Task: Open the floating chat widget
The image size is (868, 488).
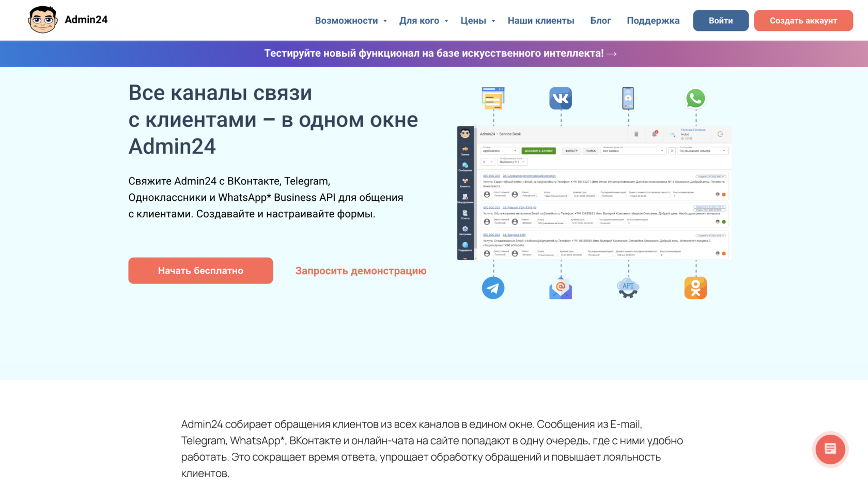Action: 830,449
